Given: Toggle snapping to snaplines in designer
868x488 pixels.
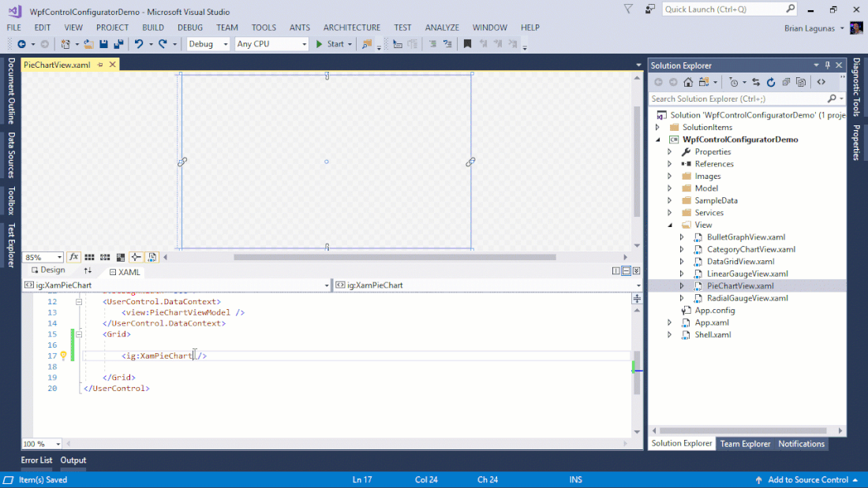Looking at the screenshot, I should (x=136, y=257).
